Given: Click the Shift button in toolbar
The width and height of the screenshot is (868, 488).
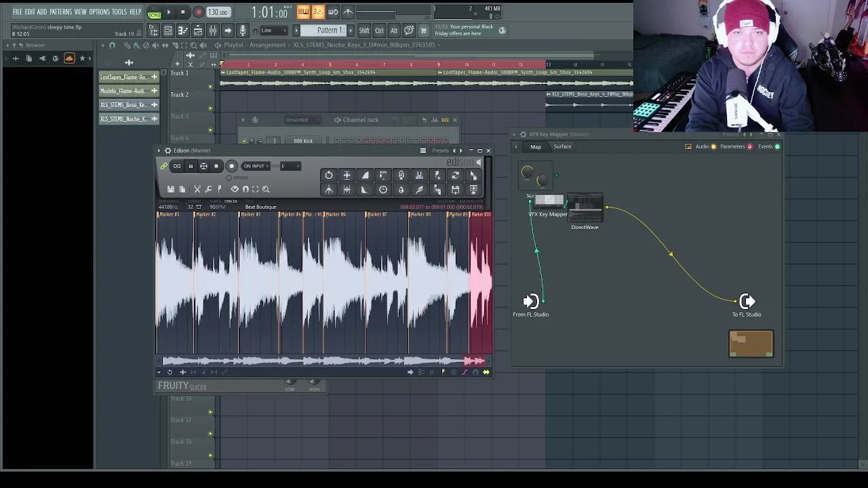Looking at the screenshot, I should pos(364,30).
